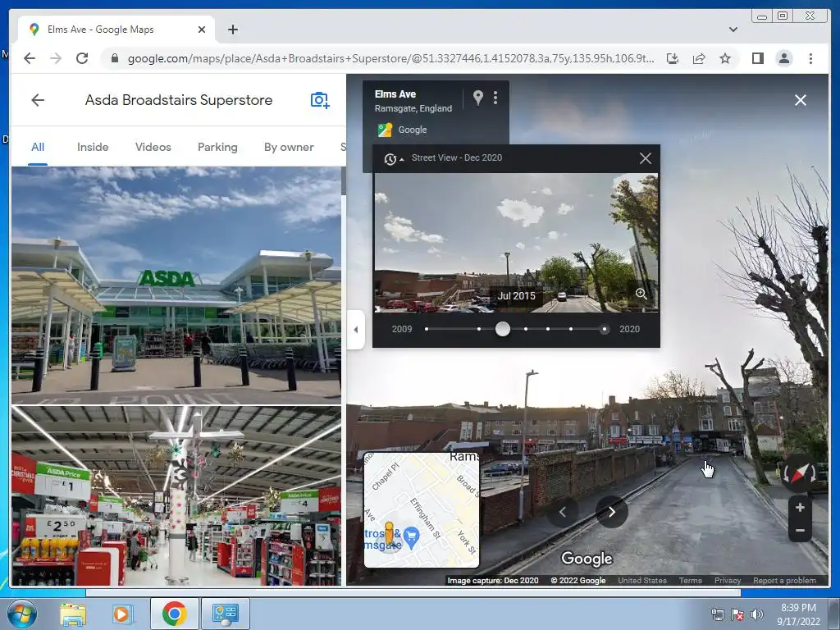Open Action Center flag tray icon
Screen dimensions: 840x630
click(737, 614)
